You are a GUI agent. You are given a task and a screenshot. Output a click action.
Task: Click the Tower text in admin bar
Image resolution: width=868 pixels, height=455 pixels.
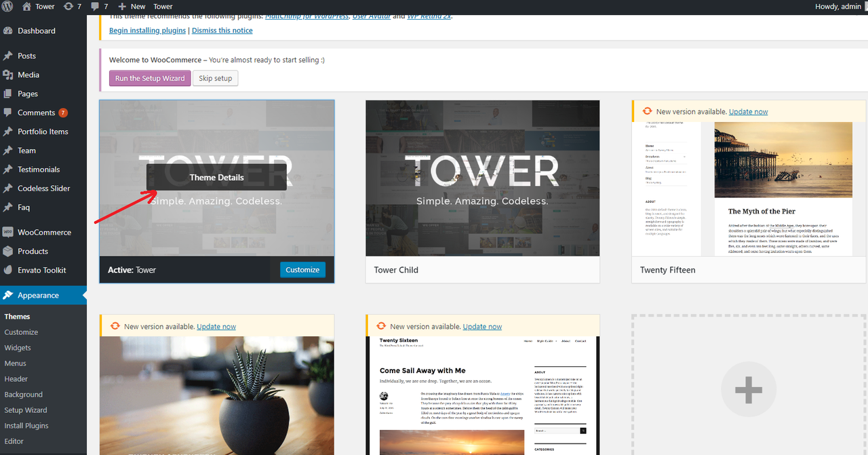coord(163,7)
